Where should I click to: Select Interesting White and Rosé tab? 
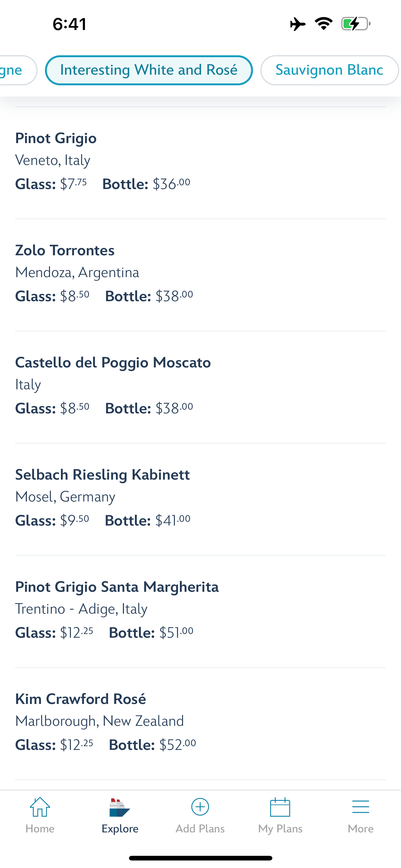point(149,70)
